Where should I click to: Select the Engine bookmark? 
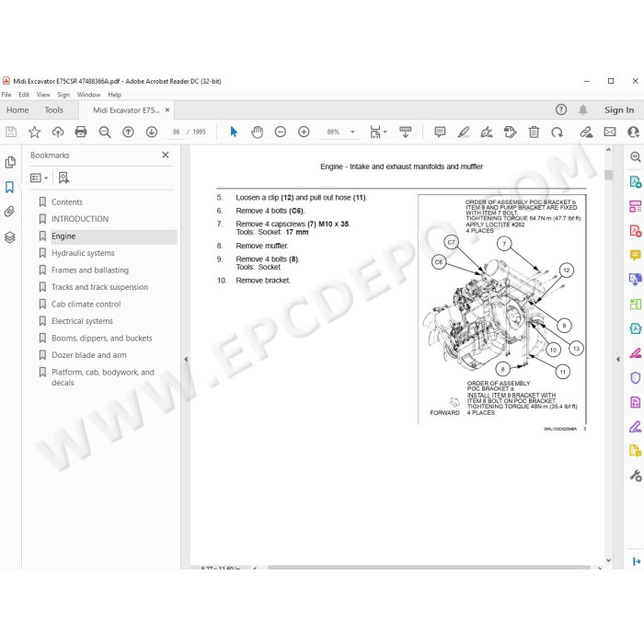(x=63, y=236)
